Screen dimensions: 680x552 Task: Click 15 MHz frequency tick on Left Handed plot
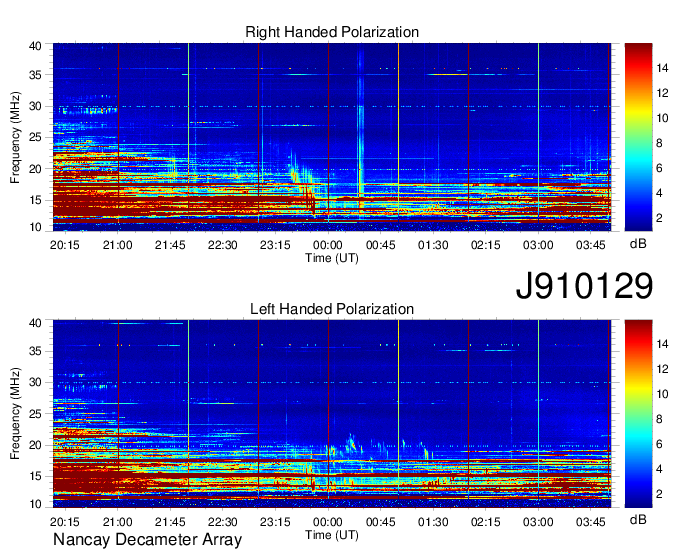(35, 477)
